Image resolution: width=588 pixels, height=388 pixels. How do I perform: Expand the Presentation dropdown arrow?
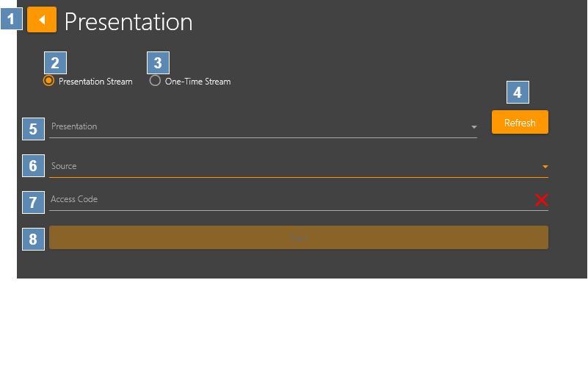[473, 127]
